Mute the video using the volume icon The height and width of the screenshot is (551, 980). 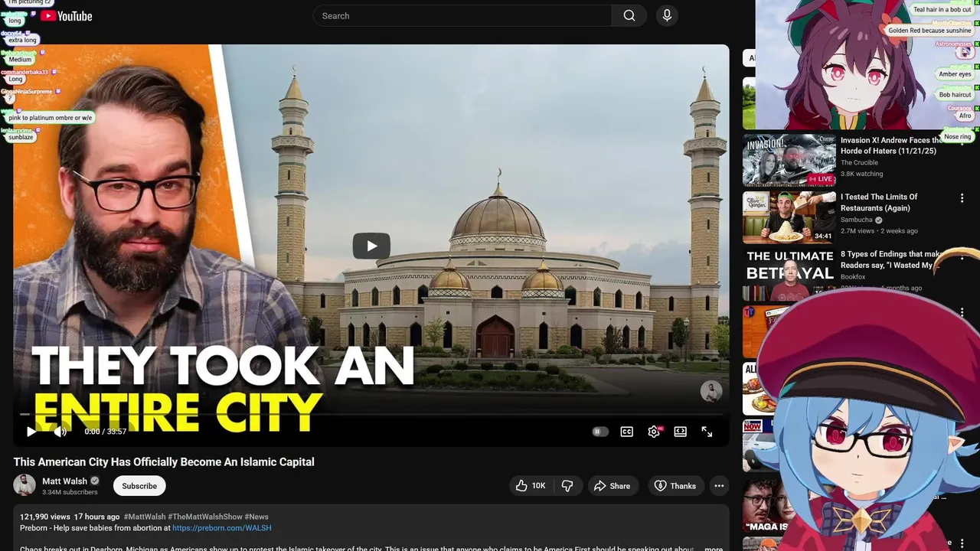coord(60,432)
